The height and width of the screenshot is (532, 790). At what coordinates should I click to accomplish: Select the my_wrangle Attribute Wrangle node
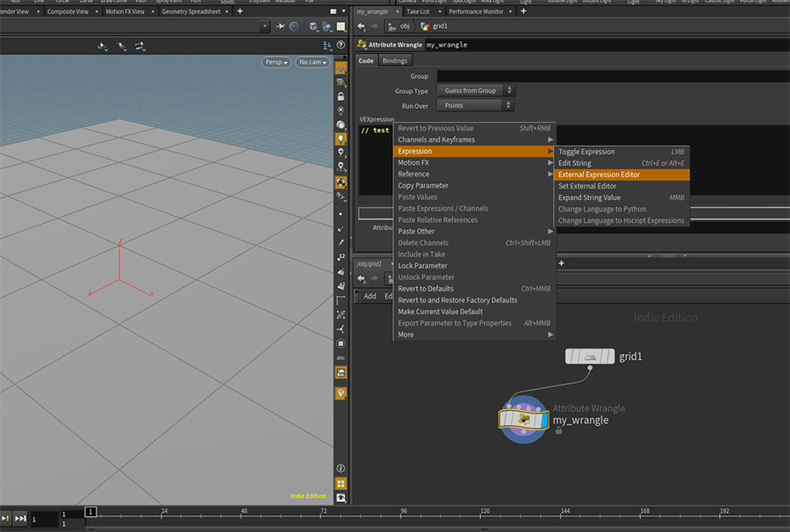(x=523, y=421)
